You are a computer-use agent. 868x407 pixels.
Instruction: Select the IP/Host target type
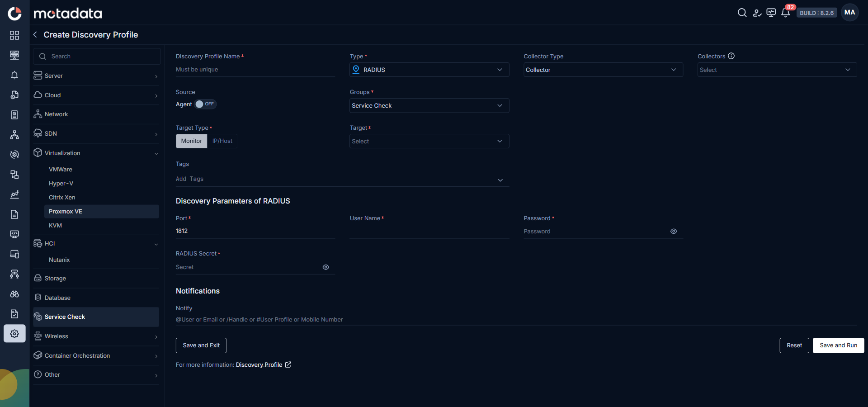222,141
